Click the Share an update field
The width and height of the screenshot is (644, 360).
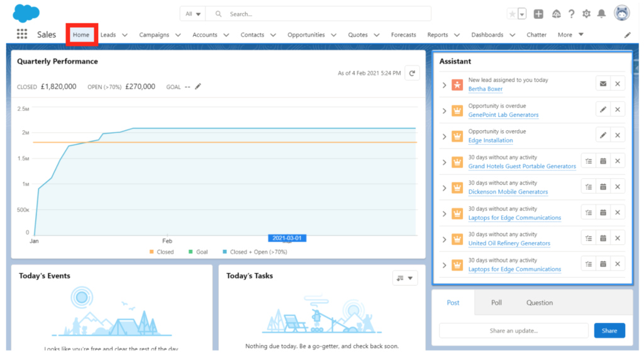pos(513,330)
